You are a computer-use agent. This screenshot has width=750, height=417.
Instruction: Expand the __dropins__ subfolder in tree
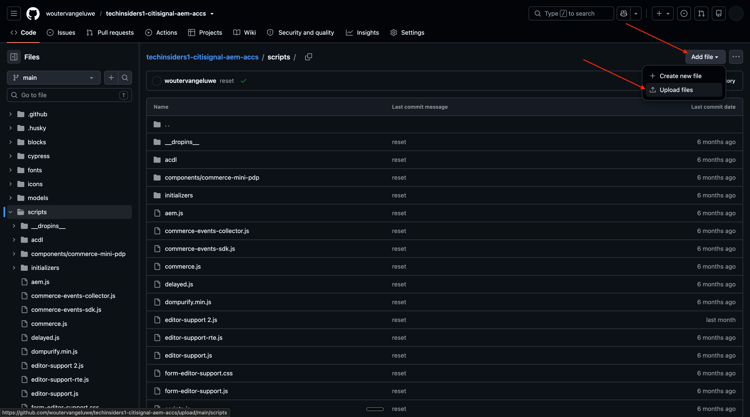click(x=14, y=226)
